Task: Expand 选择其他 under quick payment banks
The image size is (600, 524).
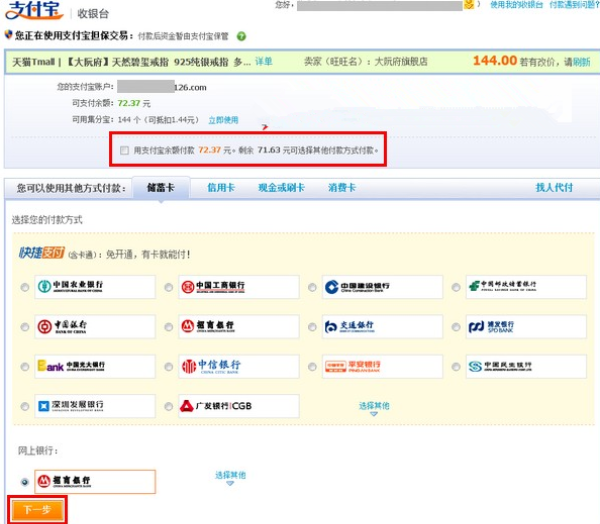Action: pos(374,408)
